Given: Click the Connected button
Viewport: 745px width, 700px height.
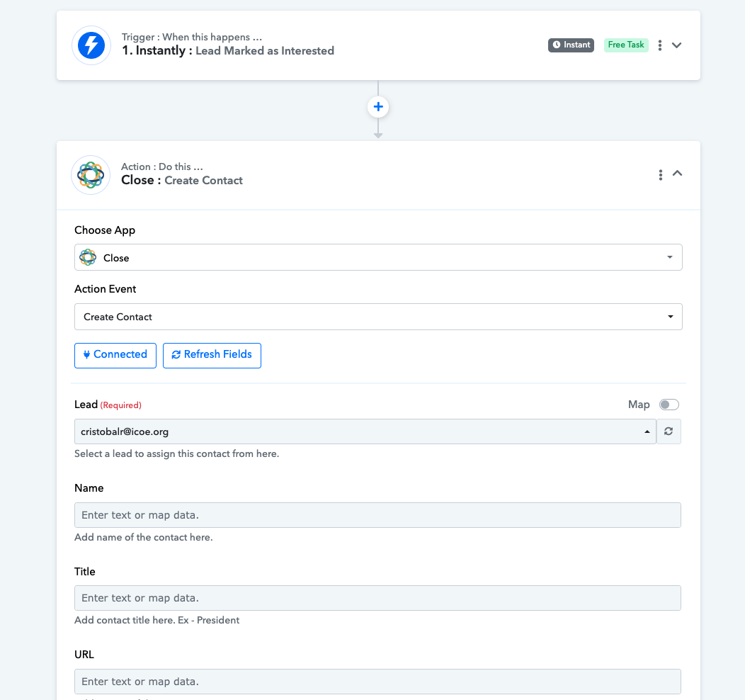Looking at the screenshot, I should pyautogui.click(x=115, y=356).
